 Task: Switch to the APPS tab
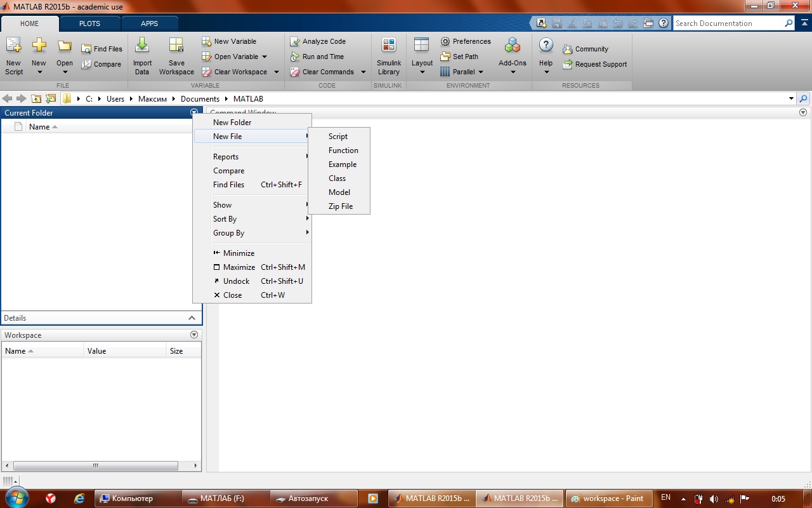(x=149, y=23)
